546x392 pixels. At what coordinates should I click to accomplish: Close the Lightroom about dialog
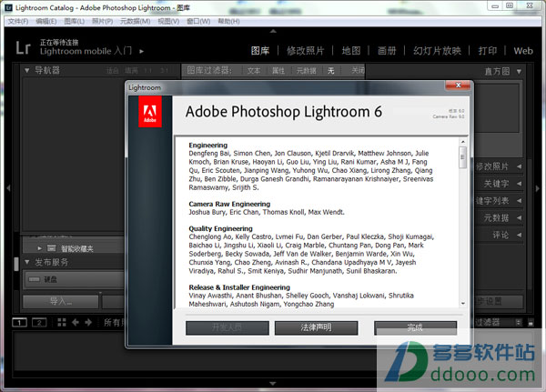coord(459,85)
